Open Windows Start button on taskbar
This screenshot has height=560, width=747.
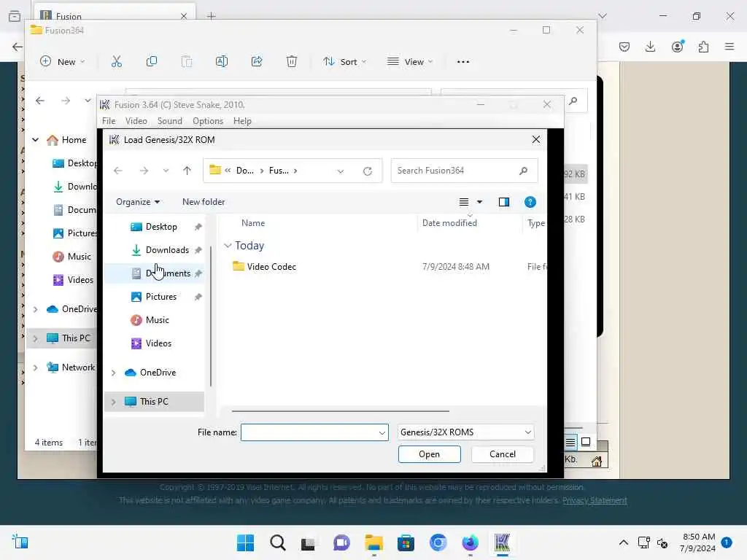coord(245,542)
